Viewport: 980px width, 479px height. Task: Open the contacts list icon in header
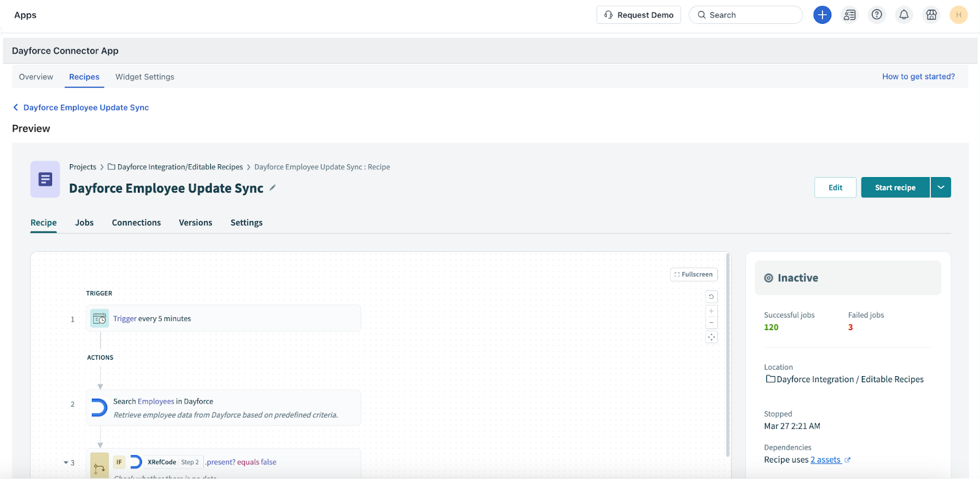(850, 15)
